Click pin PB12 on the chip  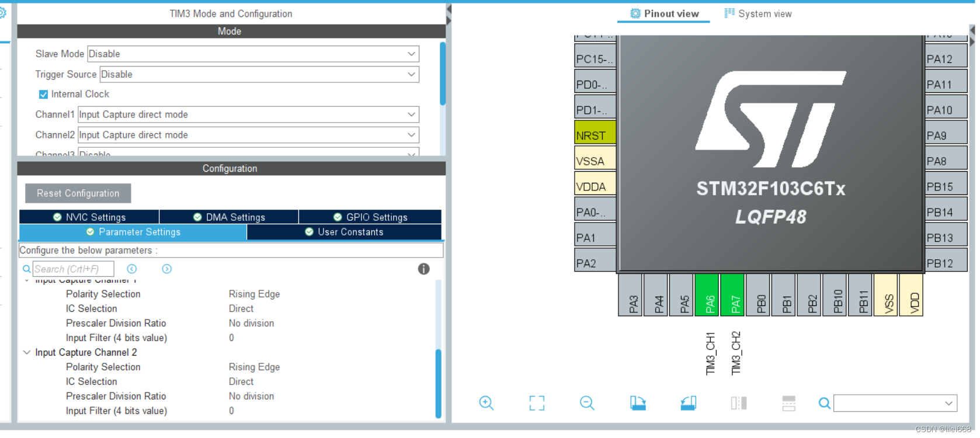pos(946,260)
